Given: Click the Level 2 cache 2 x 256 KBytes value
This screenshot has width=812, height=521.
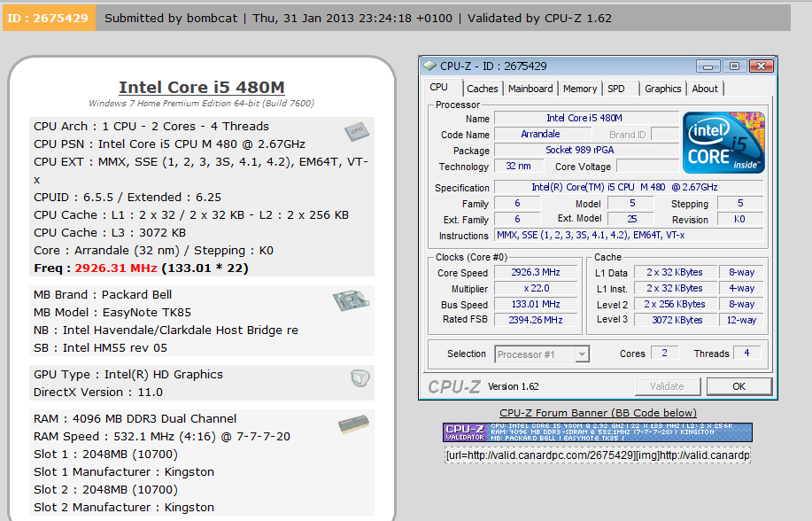Looking at the screenshot, I should [675, 304].
